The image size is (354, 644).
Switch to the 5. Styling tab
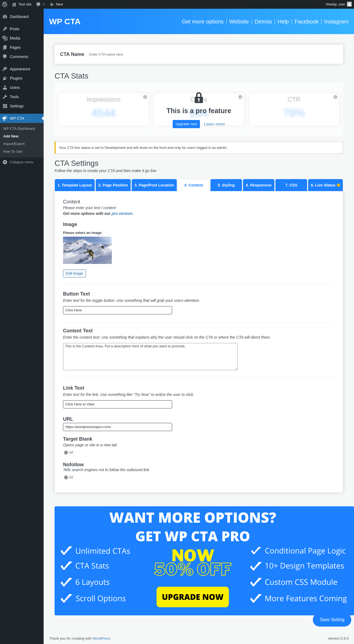[x=226, y=185]
